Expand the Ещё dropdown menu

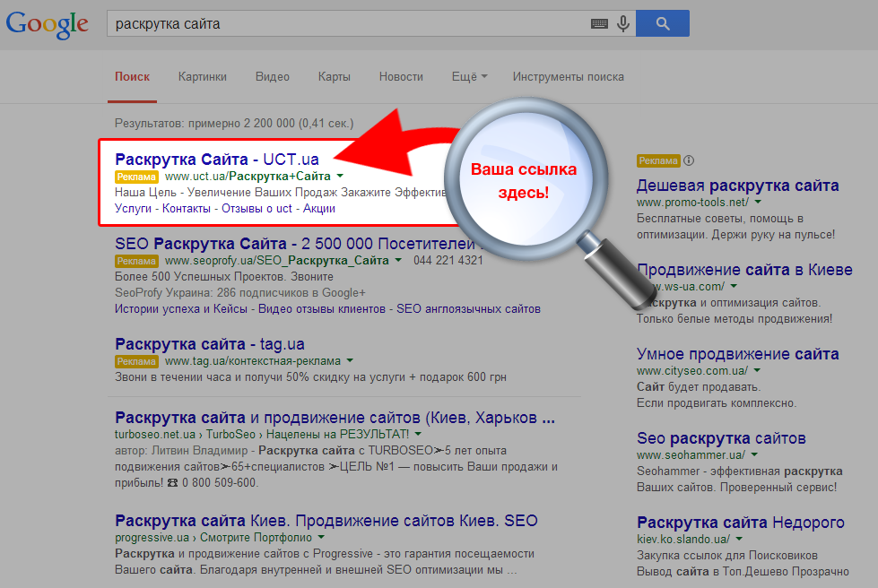coord(469,77)
